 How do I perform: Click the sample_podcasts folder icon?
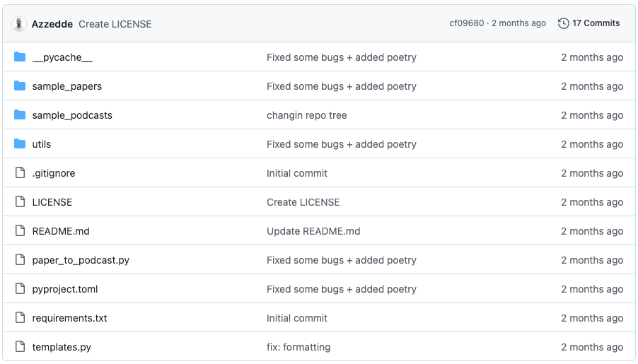[x=20, y=115]
